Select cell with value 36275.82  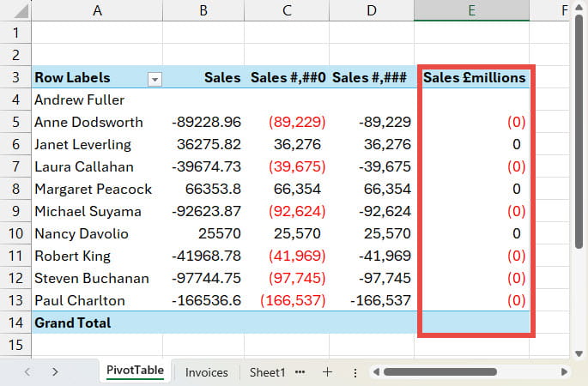point(203,144)
